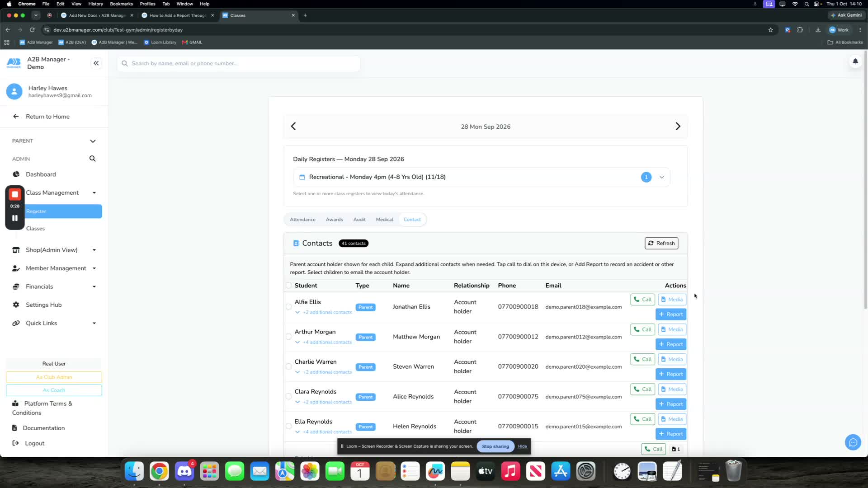The width and height of the screenshot is (868, 488).
Task: Expand the Financials menu
Action: (54, 286)
